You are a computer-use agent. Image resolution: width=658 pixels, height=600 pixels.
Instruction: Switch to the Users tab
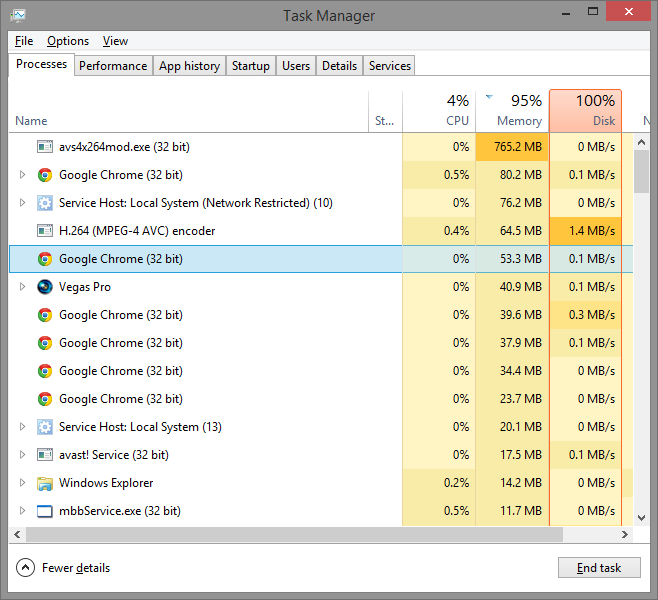(296, 66)
